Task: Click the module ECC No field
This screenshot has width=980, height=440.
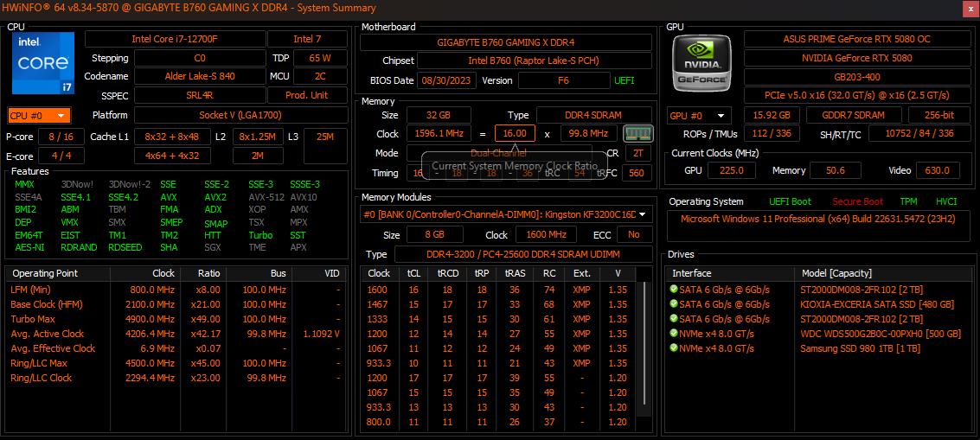Action: pyautogui.click(x=634, y=234)
